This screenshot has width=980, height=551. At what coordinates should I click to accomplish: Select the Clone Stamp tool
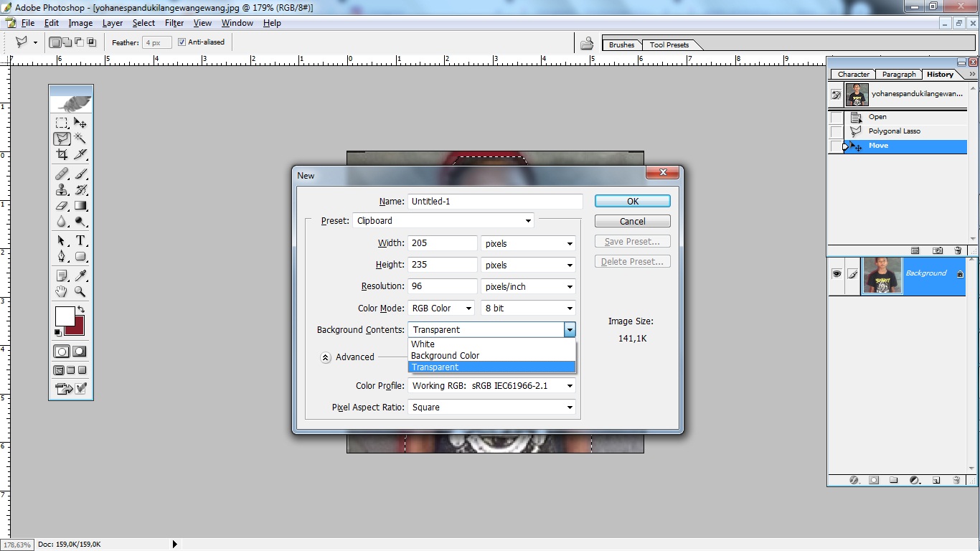point(62,189)
